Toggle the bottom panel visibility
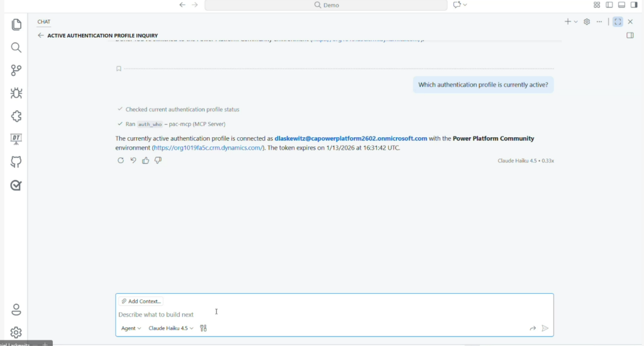This screenshot has width=644, height=346. pos(621,5)
